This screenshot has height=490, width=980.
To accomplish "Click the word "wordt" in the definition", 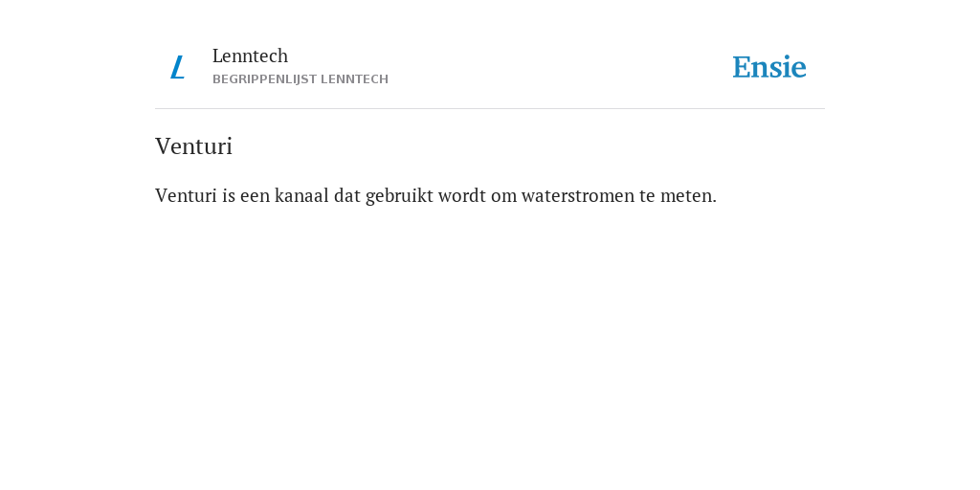I will click(x=462, y=195).
